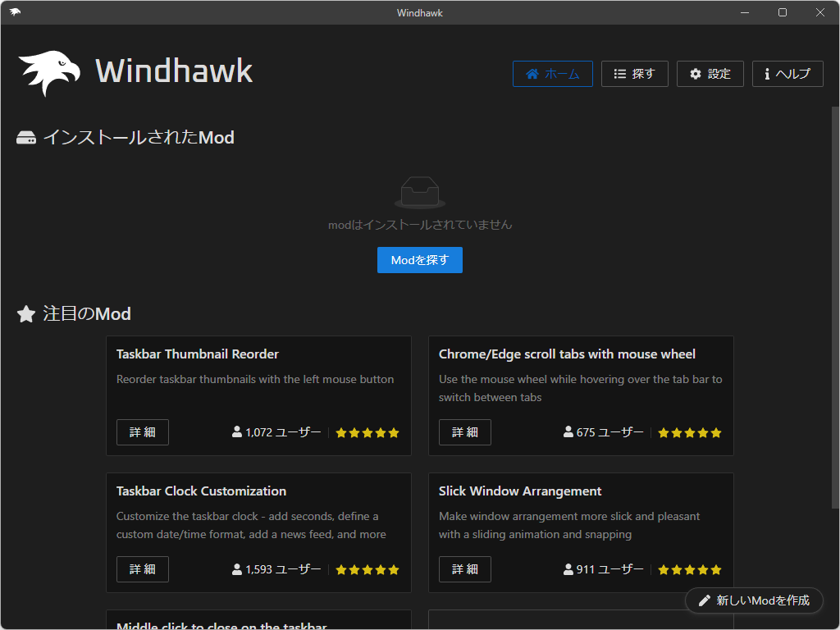Click the star rating of Taskbar Clock Customization
The width and height of the screenshot is (840, 630).
pyautogui.click(x=367, y=569)
